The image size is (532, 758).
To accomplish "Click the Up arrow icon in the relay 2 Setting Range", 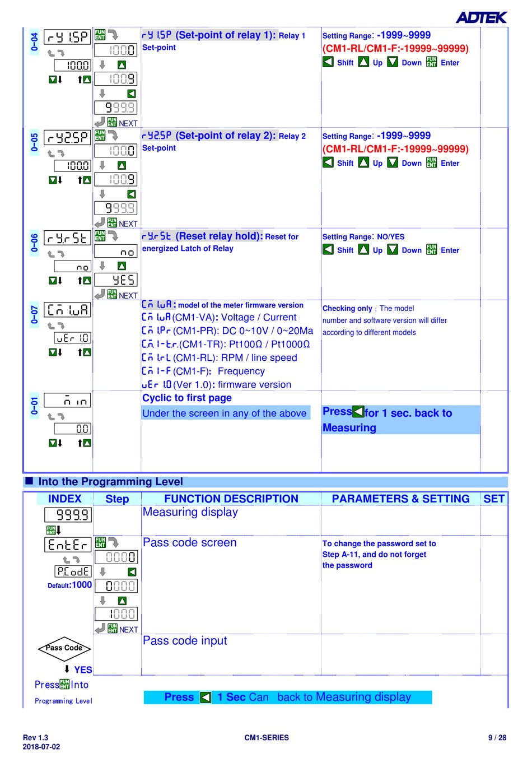I will coord(363,162).
